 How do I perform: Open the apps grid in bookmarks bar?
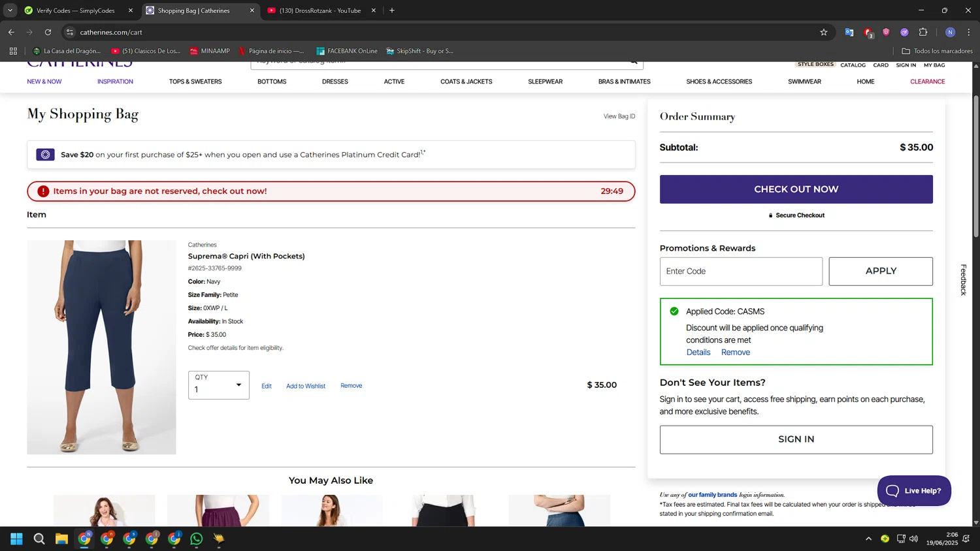click(x=13, y=51)
